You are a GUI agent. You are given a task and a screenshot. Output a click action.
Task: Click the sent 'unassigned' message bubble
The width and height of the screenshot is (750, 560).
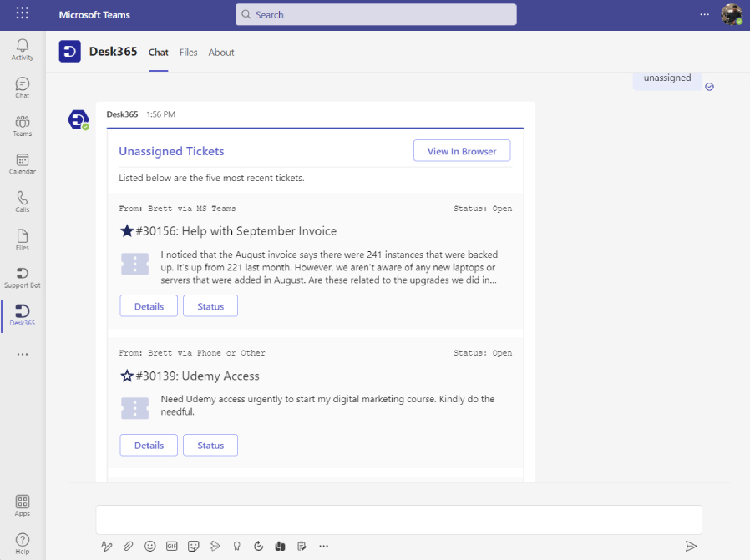point(667,80)
